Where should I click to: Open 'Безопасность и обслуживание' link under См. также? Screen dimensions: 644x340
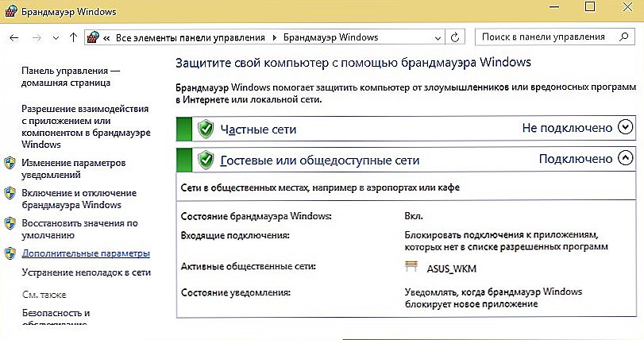pyautogui.click(x=56, y=318)
